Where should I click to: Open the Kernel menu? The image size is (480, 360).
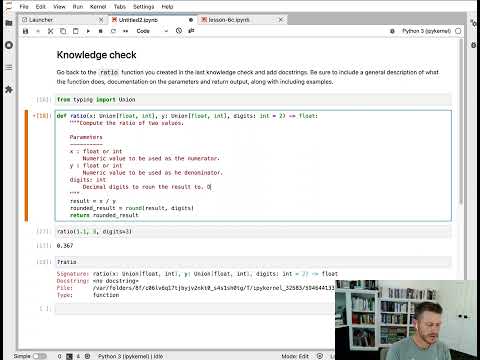[x=98, y=7]
